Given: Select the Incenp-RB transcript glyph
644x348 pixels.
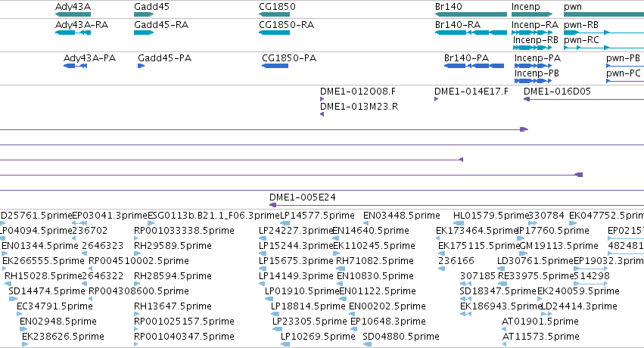Looking at the screenshot, I should (532, 48).
